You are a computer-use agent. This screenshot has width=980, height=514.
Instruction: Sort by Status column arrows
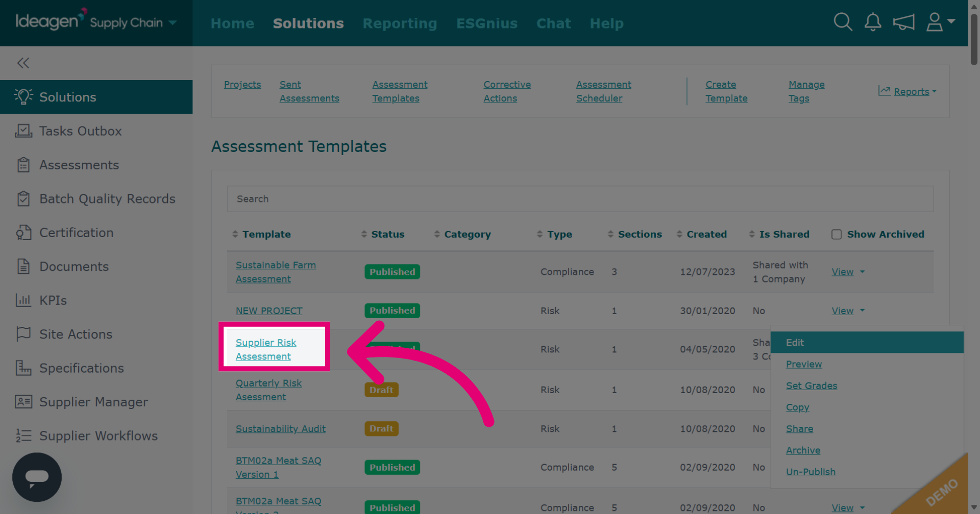click(364, 234)
